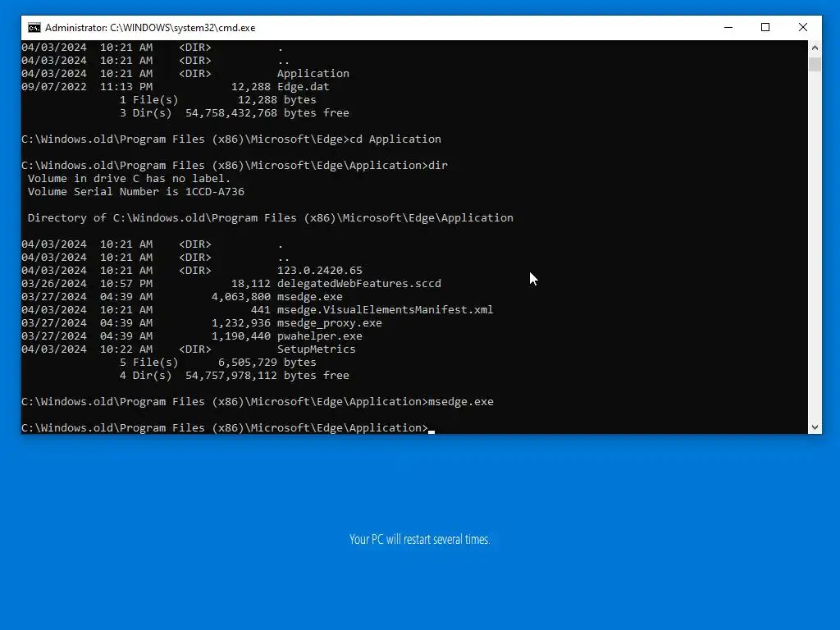This screenshot has height=630, width=840.
Task: Click the '123.0.2420.65' directory entry
Action: pyautogui.click(x=320, y=271)
